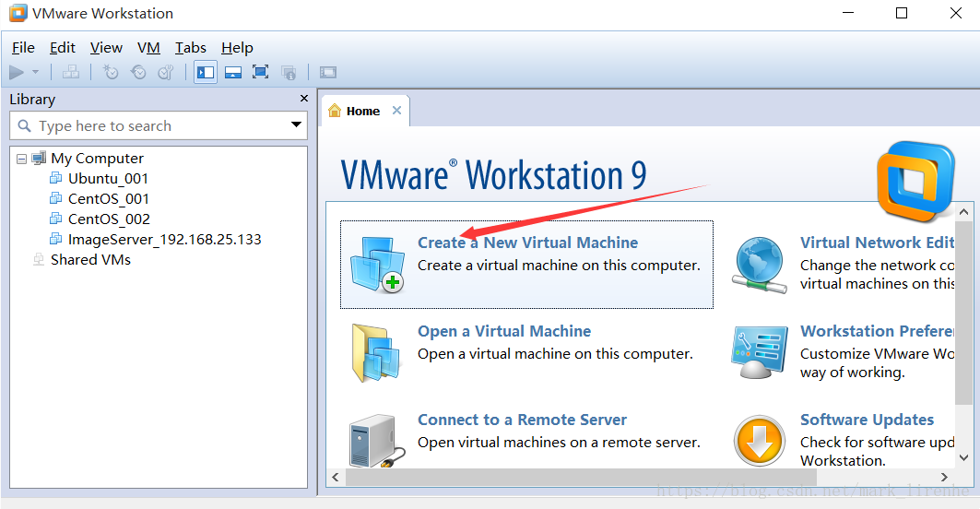Open the power options dropdown arrow
Viewport: 980px width, 509px height.
pyautogui.click(x=36, y=73)
